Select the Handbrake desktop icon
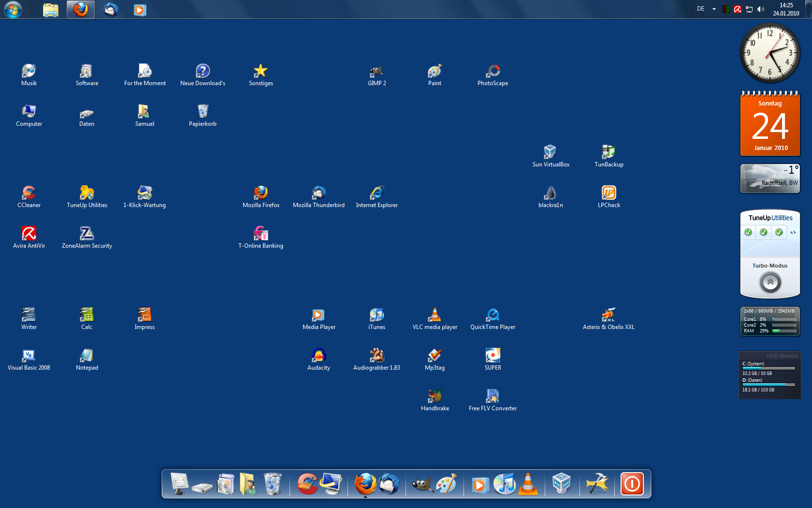Viewport: 812px width, 508px height. point(435,400)
